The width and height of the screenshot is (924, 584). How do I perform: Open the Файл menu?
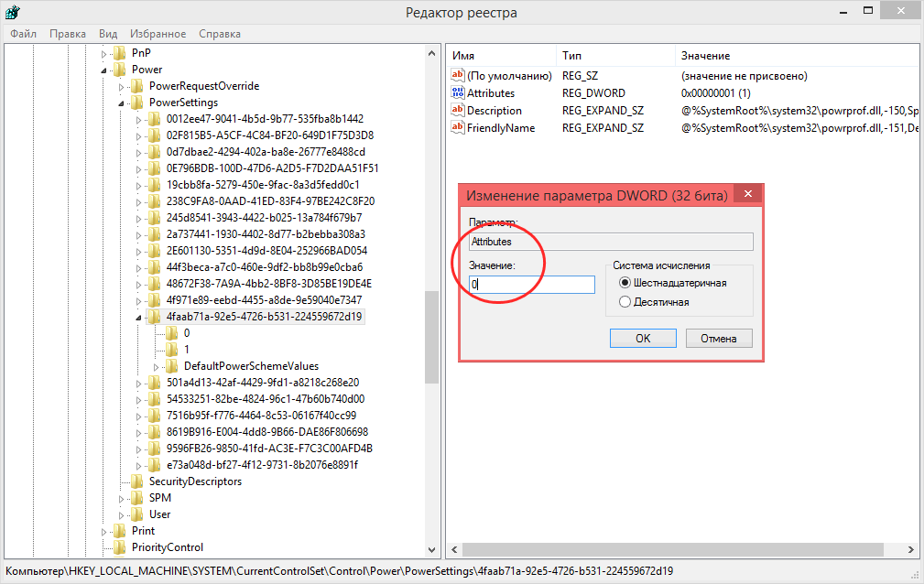coord(23,34)
